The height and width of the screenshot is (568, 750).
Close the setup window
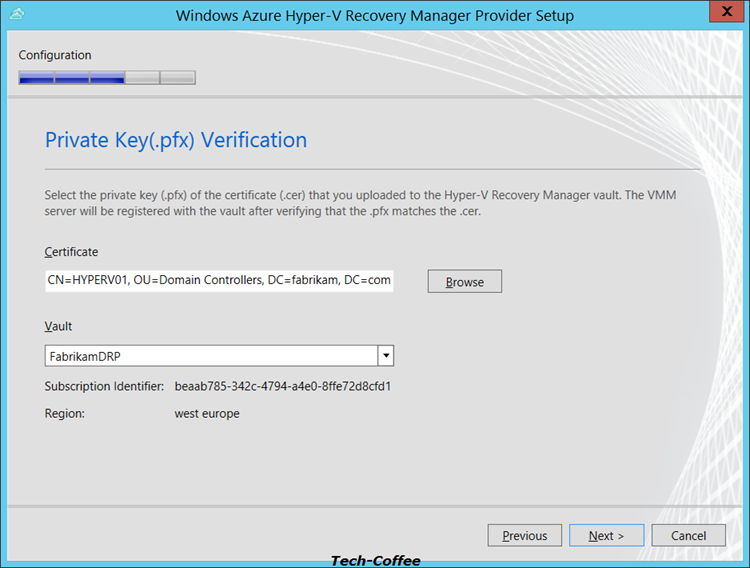tap(727, 11)
